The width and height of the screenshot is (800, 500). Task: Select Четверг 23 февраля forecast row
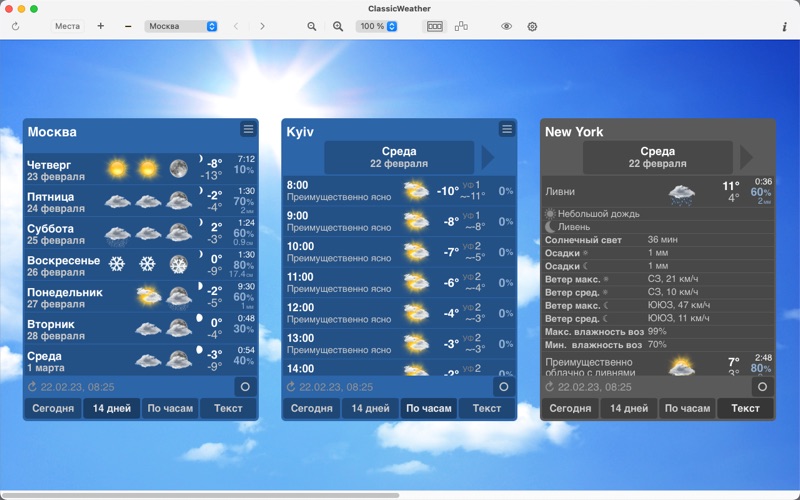(141, 169)
